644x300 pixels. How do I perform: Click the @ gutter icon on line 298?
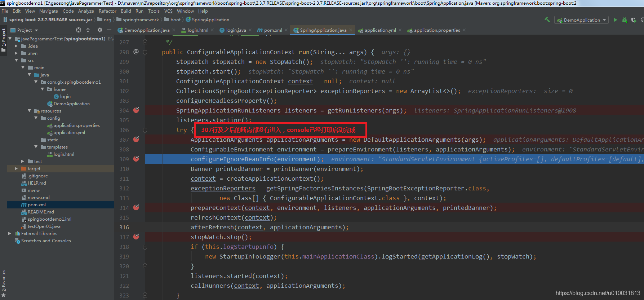click(x=136, y=52)
